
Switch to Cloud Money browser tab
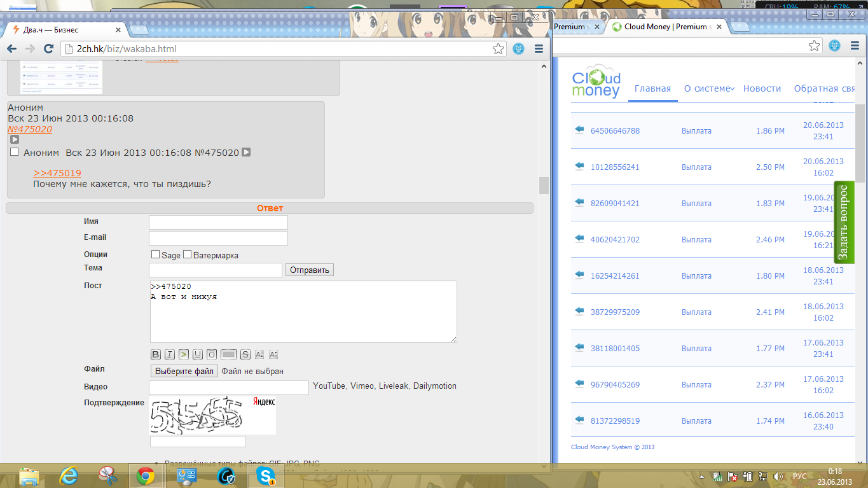tap(668, 27)
